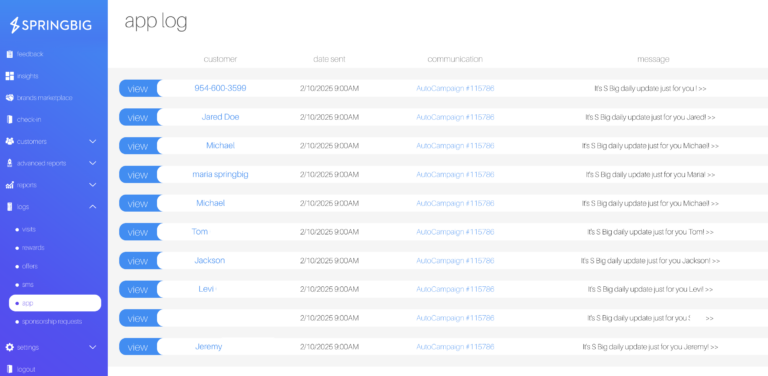768x376 pixels.
Task: Open AutoCampaign #115786 in Jared Doe row
Action: tap(455, 118)
